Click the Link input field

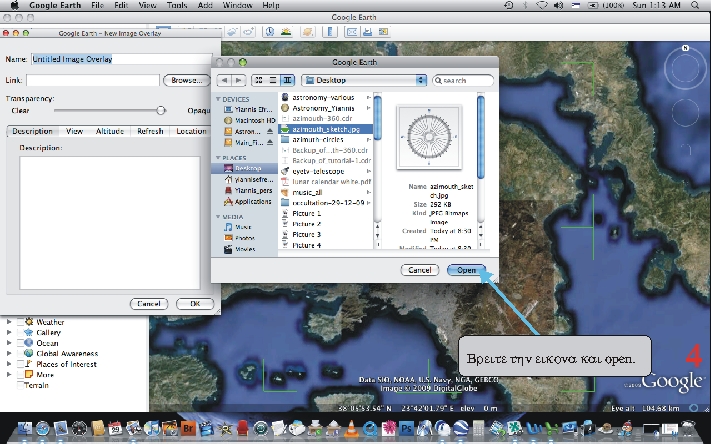93,80
